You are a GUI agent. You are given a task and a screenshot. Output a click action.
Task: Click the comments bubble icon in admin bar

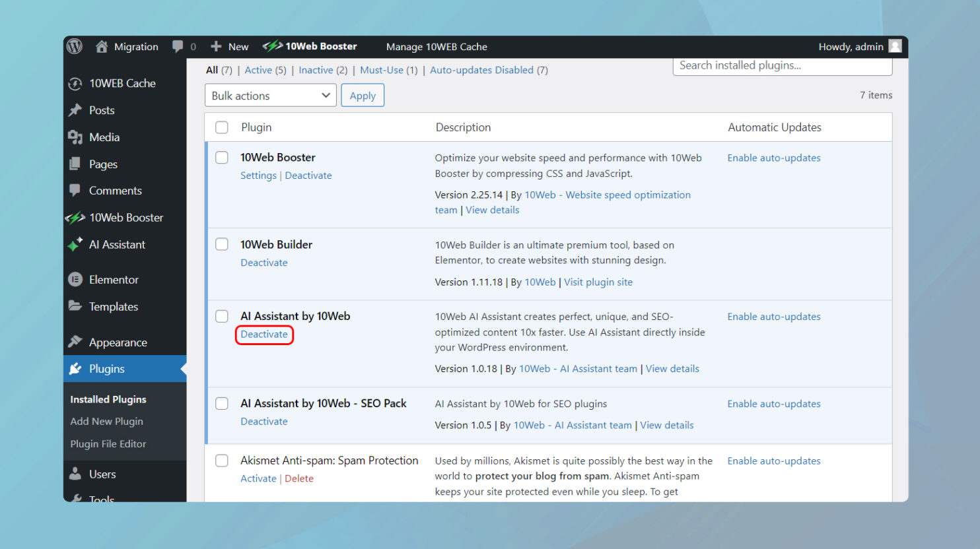point(178,46)
